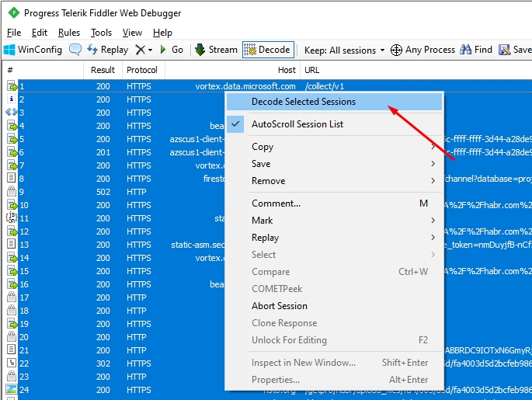This screenshot has width=532, height=400.
Task: Open the Remove X dropdown in toolbar
Action: [x=144, y=50]
